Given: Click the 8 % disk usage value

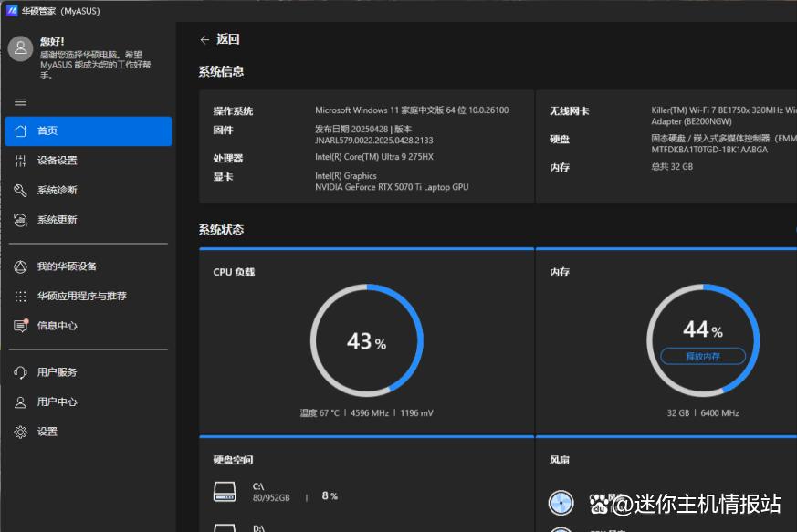Looking at the screenshot, I should 330,495.
